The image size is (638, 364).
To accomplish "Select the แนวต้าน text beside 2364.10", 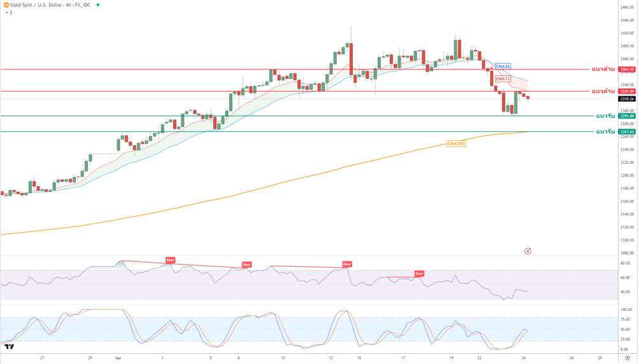I will point(603,69).
